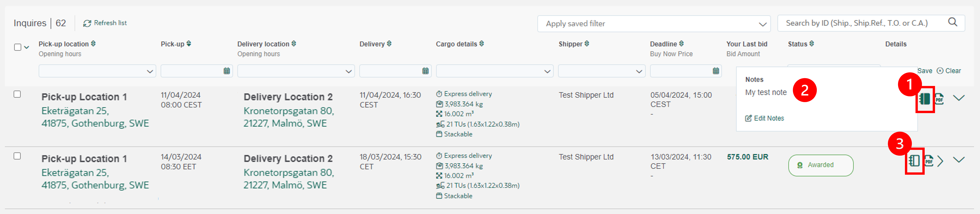Screen dimensions: 980x214
Task: Toggle the select-all checkbox in header
Action: coord(17,47)
